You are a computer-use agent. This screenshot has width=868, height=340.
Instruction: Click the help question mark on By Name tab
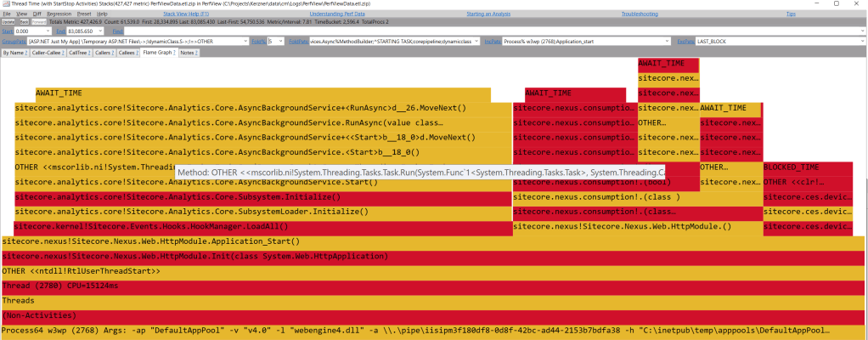pyautogui.click(x=26, y=53)
